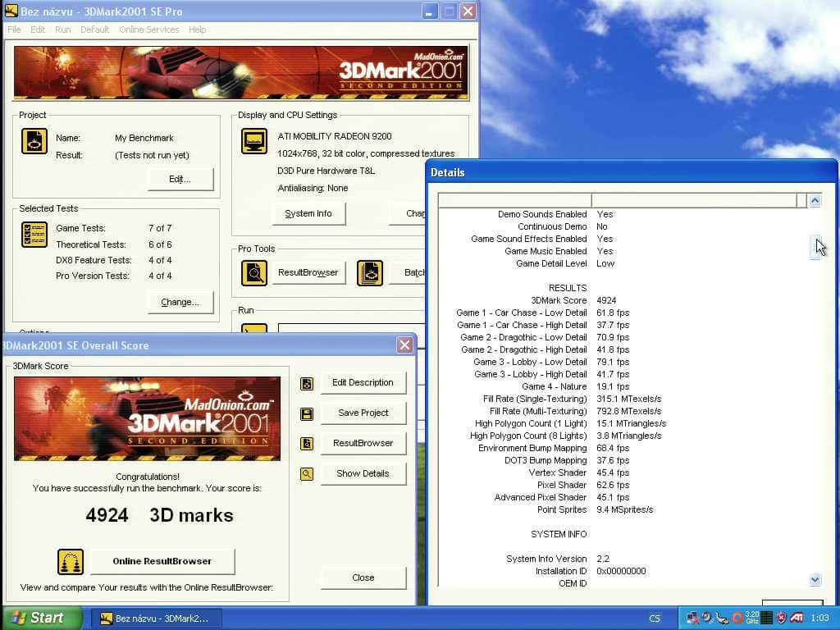
Task: Click the 'My Benchmark' project name
Action: [x=144, y=138]
